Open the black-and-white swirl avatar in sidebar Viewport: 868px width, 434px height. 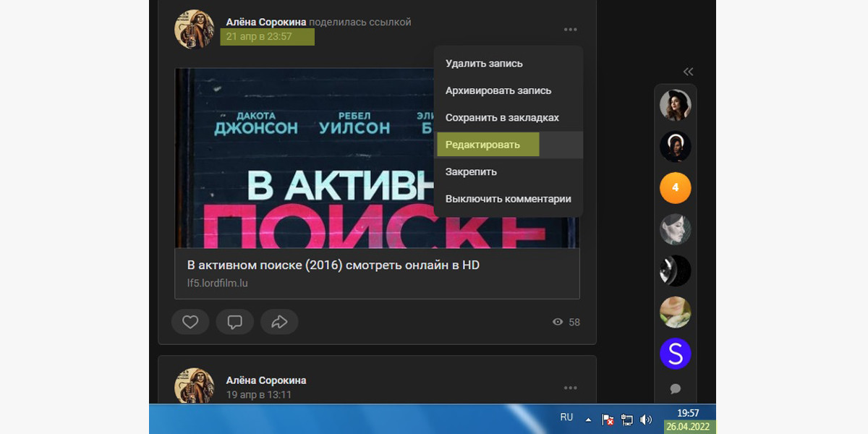pyautogui.click(x=676, y=271)
